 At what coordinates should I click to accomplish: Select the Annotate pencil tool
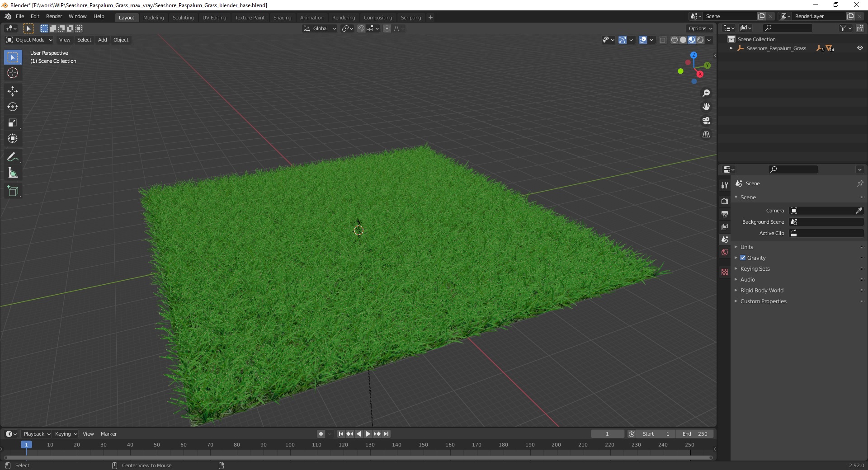(13, 157)
